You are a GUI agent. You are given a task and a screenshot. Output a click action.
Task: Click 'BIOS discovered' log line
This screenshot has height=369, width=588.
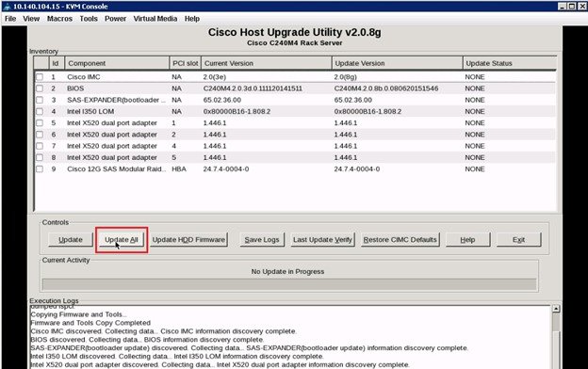(x=147, y=340)
